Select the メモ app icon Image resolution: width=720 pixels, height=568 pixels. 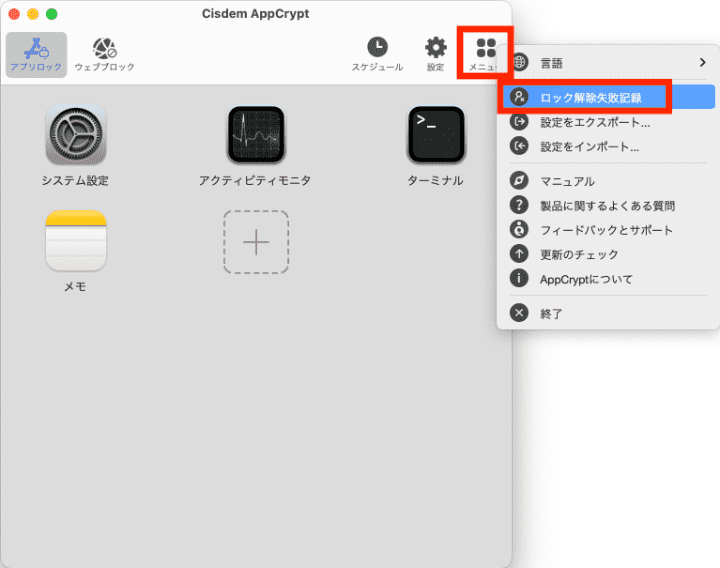tap(76, 240)
